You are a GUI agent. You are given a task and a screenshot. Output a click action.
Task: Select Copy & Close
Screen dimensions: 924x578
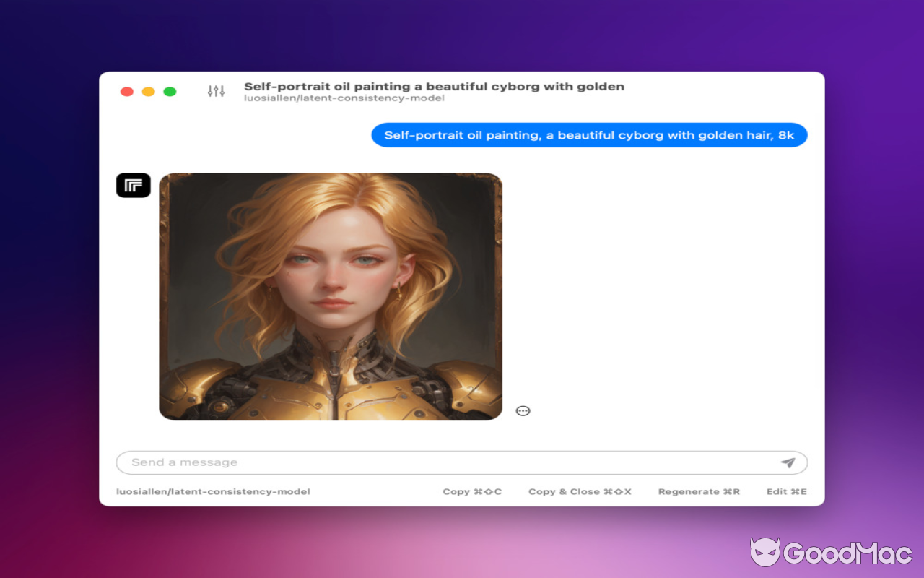coord(580,491)
